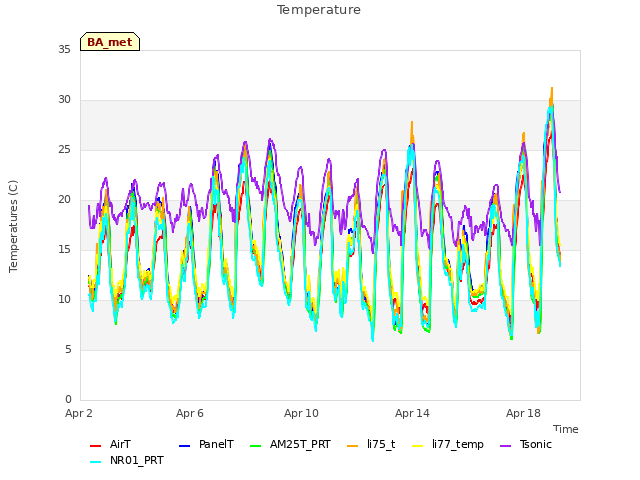Image resolution: width=640 pixels, height=480 pixels.
Task: Click the yellow li77_temp legend swatch
Action: [x=418, y=446]
